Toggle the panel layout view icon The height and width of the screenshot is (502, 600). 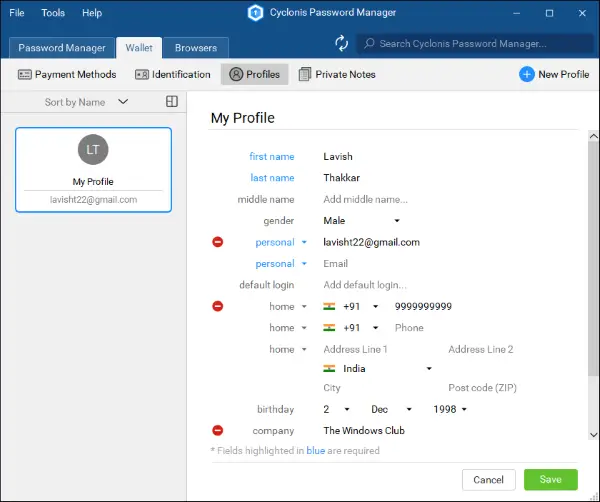pos(172,101)
